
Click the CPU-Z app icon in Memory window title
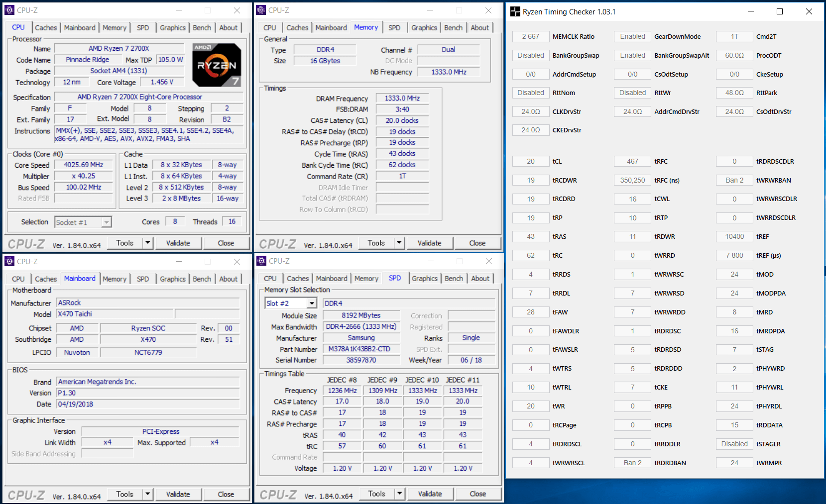pos(261,10)
